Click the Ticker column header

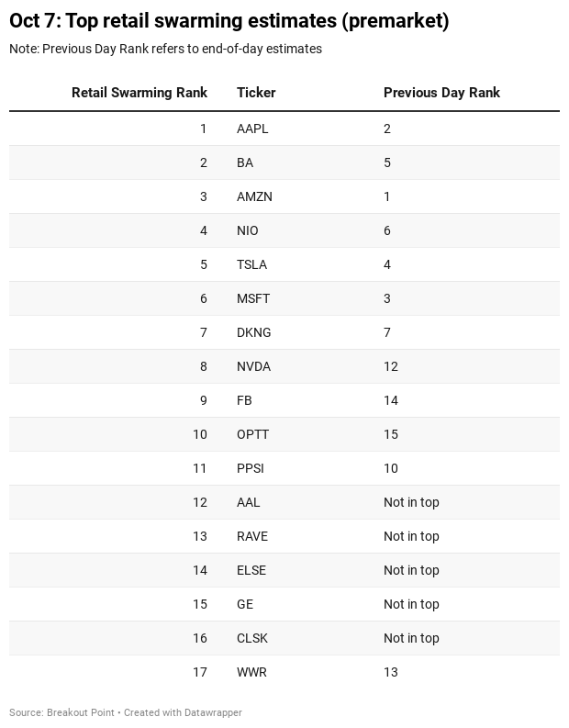[x=256, y=93]
